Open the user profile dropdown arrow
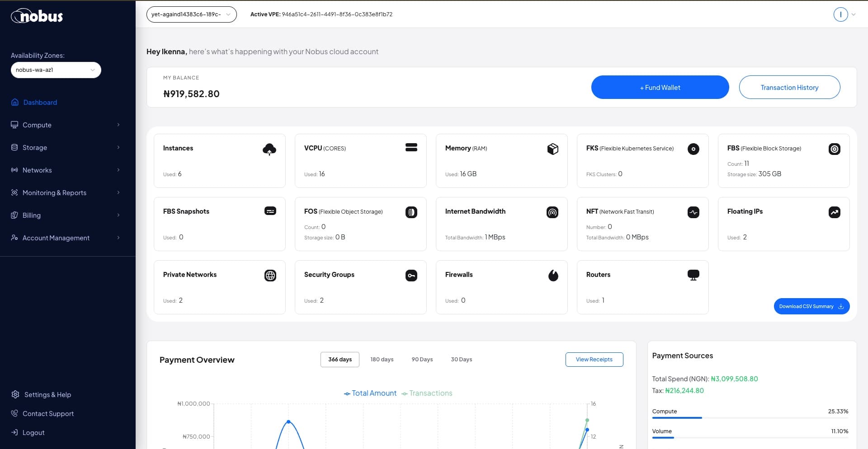 coord(854,14)
